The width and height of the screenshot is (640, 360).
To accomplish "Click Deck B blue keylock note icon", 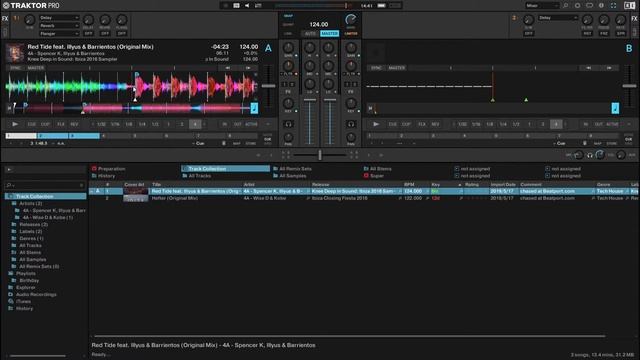I will pyautogui.click(x=615, y=108).
